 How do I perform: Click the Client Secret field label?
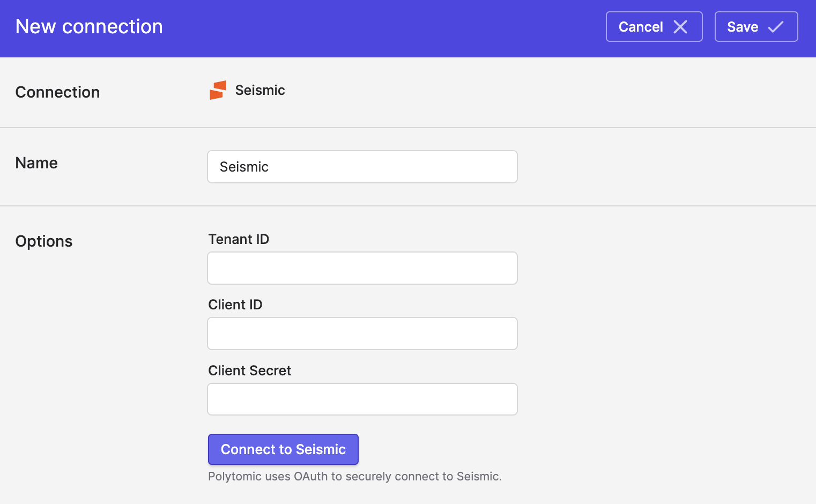pos(250,370)
